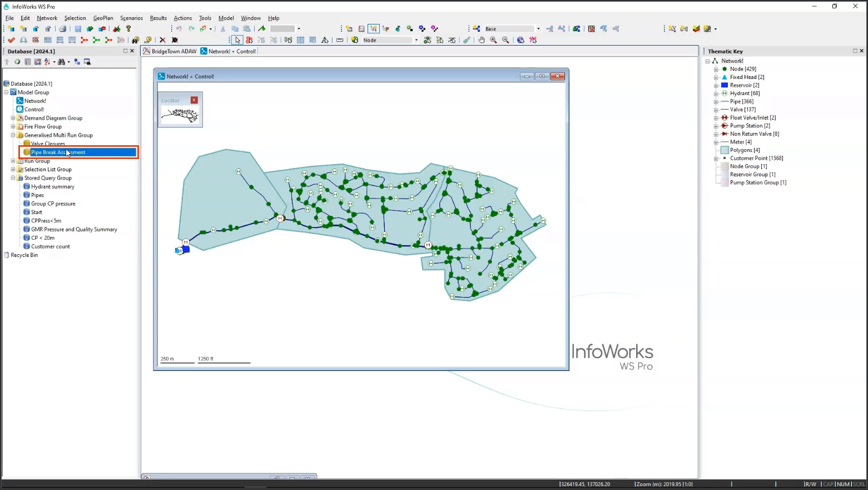Screen dimensions: 868x490
Task: Select the text label A tool
Action: coord(325,40)
